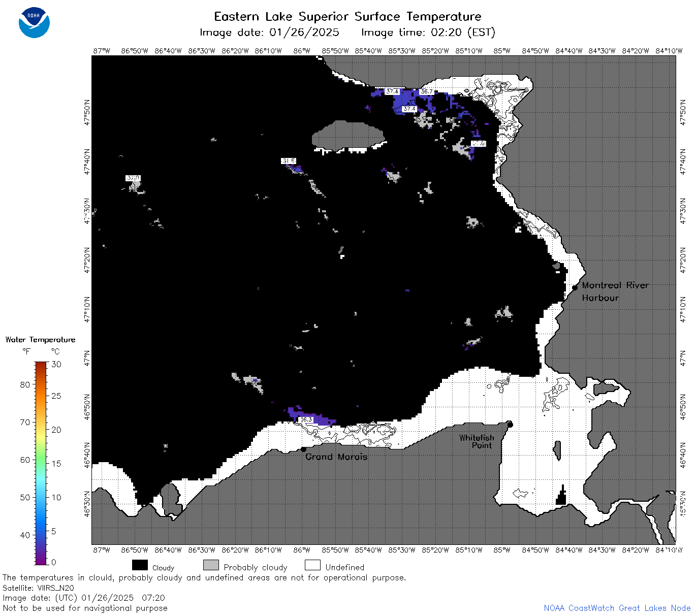Click the 47°N latitude label on the left axis
Screen dimensions: 696x616
coord(87,358)
